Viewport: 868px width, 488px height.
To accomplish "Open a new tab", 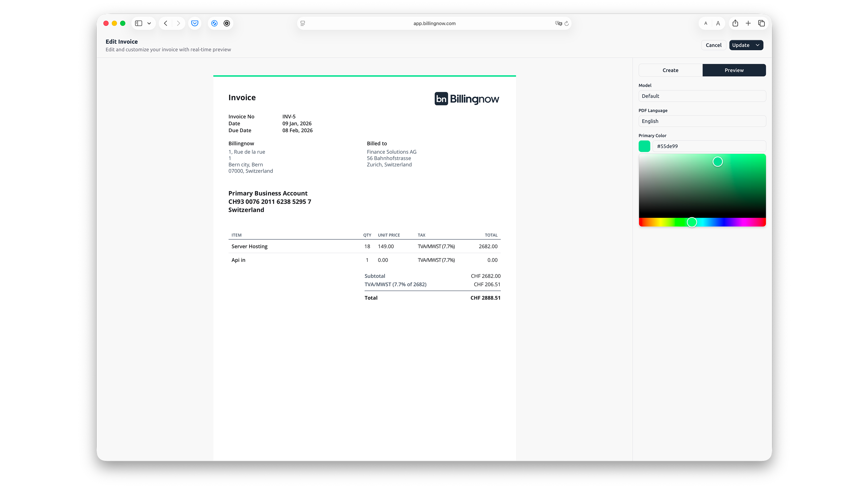I will (748, 23).
